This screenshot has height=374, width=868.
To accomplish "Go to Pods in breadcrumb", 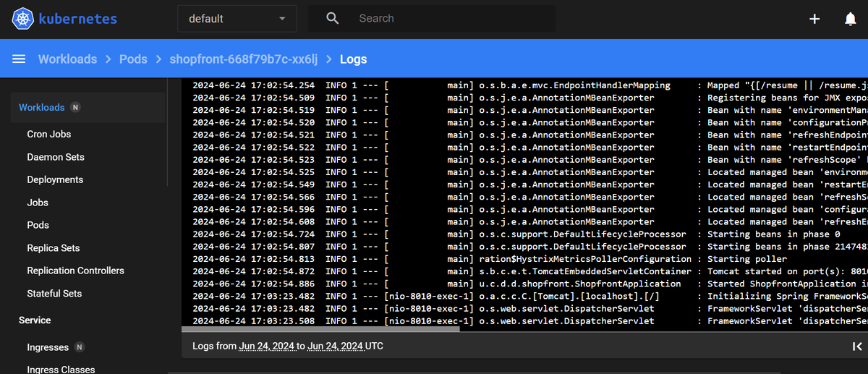I will click(x=133, y=59).
